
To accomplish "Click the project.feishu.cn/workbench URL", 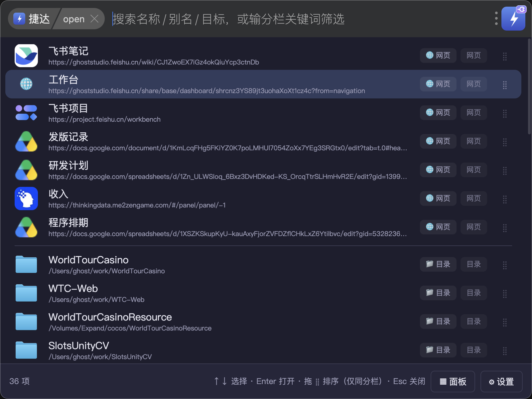I will (104, 119).
